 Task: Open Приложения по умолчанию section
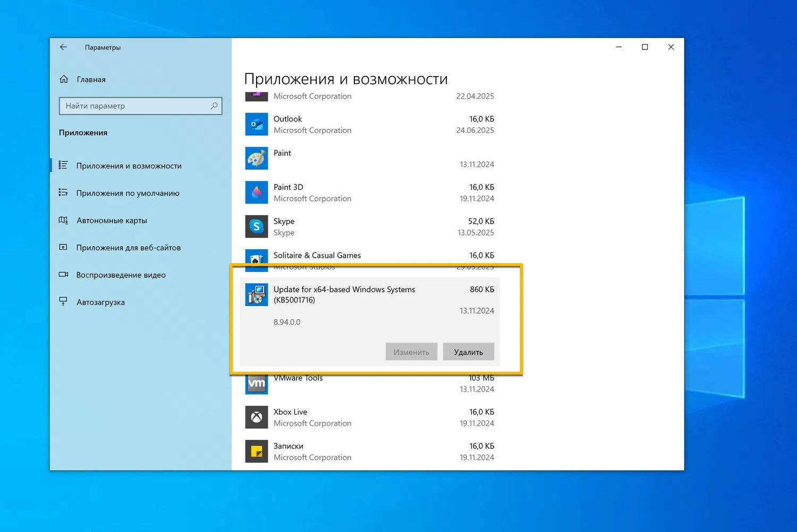click(x=128, y=193)
